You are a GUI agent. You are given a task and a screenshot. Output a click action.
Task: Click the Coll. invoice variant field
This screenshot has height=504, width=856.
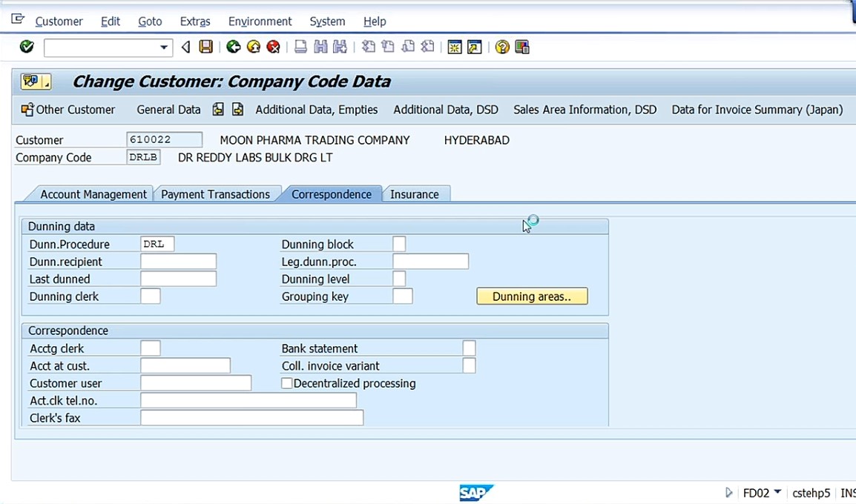tap(469, 365)
